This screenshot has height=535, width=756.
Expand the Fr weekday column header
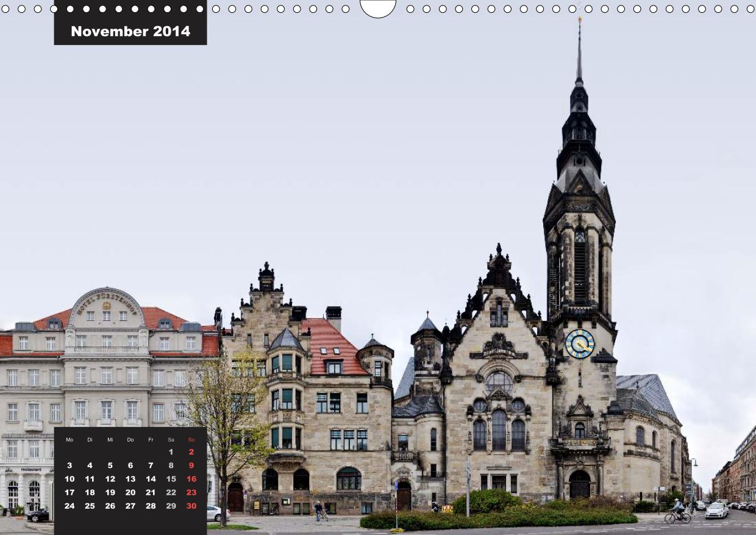point(151,439)
